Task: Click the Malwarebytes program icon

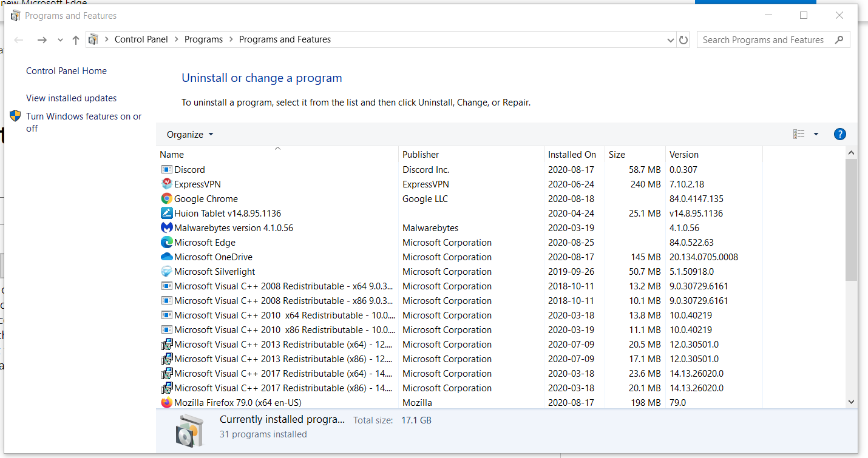Action: click(167, 228)
